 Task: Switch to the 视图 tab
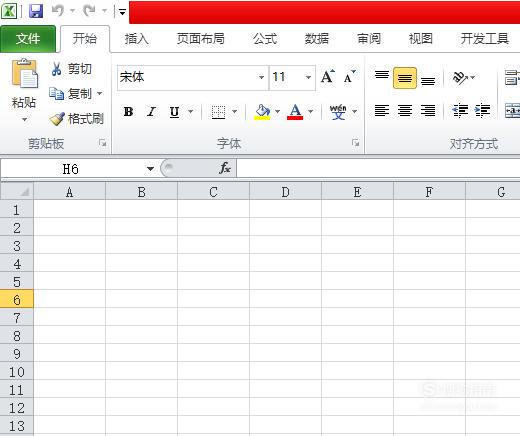(x=421, y=39)
